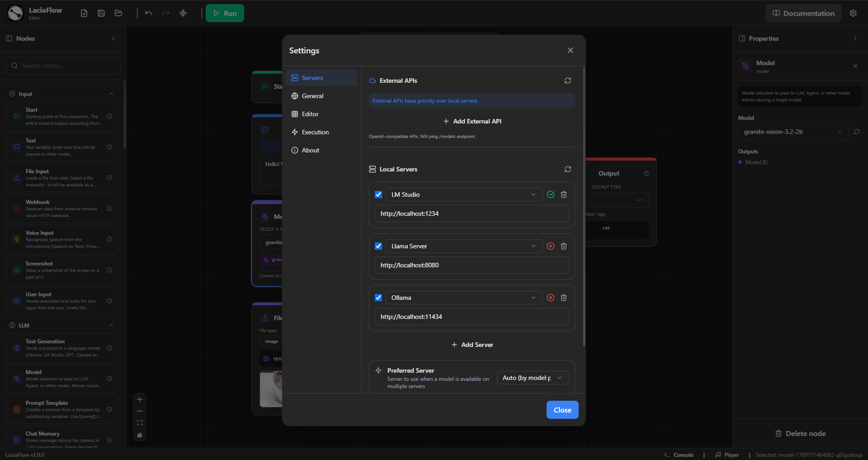Open the Preferred Server dropdown
The height and width of the screenshot is (460, 868).
(533, 378)
